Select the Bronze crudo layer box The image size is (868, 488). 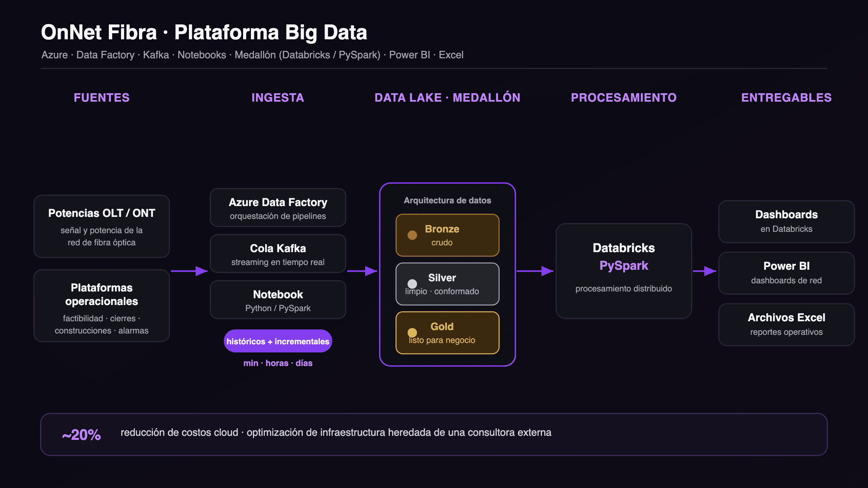click(448, 235)
